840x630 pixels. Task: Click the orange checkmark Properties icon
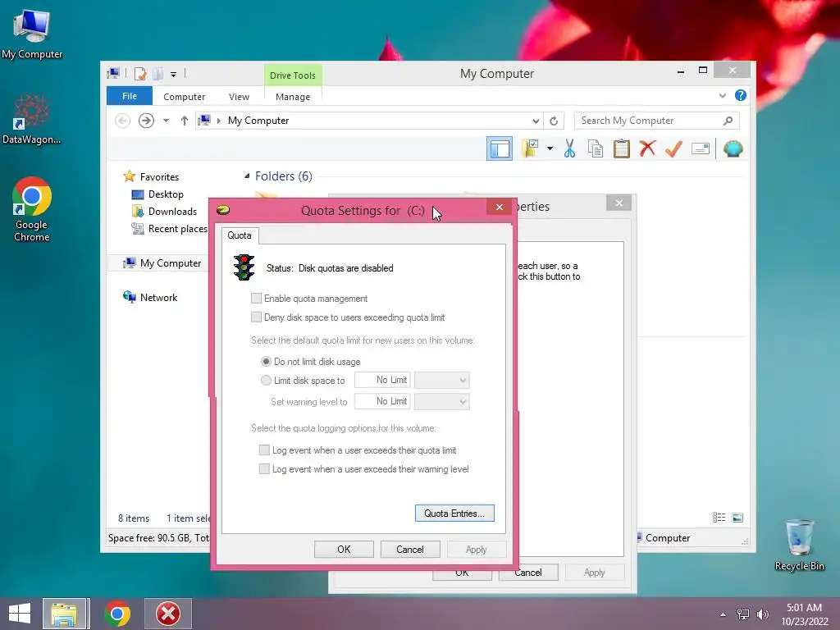click(x=673, y=148)
